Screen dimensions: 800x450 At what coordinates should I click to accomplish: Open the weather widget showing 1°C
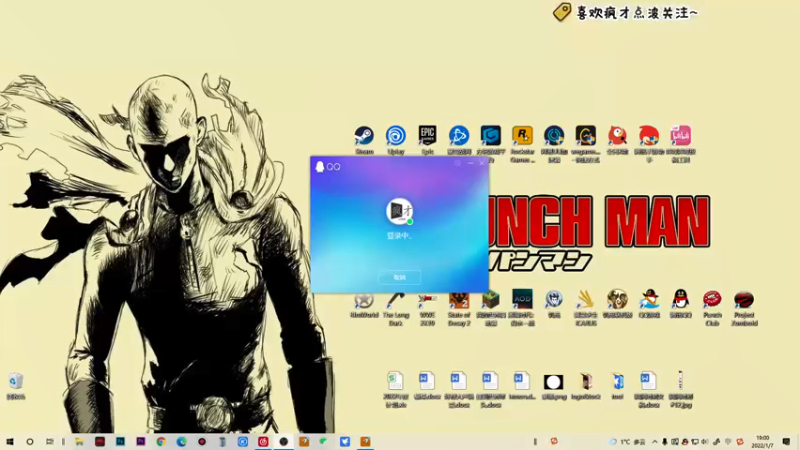629,442
